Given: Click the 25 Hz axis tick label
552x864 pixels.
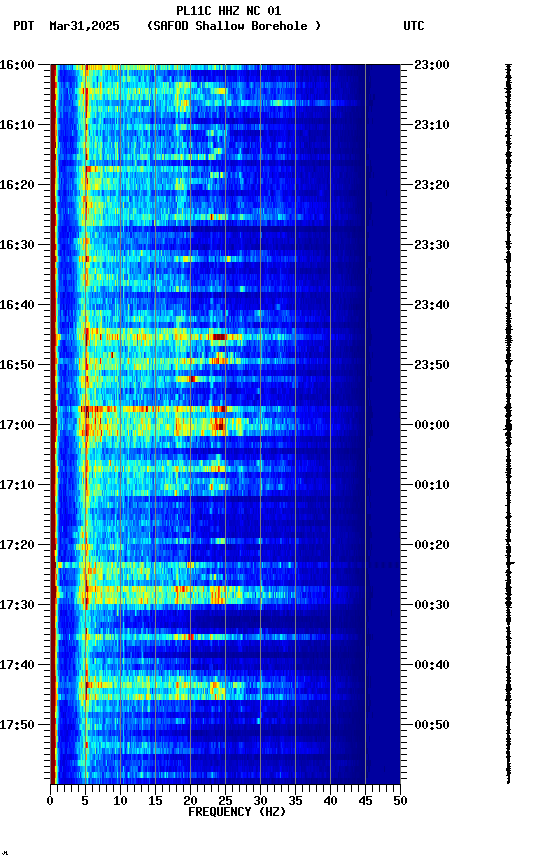Looking at the screenshot, I should click(x=225, y=801).
